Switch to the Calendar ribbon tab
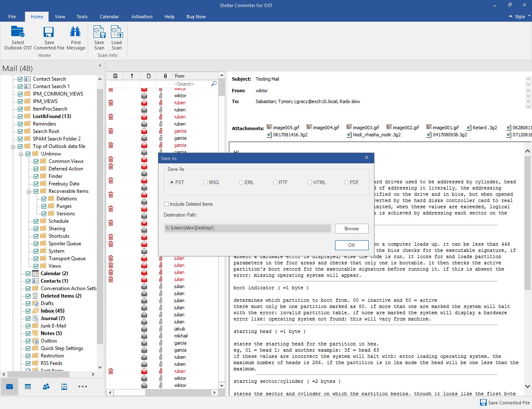Viewport: 532px width, 409px height. [109, 17]
